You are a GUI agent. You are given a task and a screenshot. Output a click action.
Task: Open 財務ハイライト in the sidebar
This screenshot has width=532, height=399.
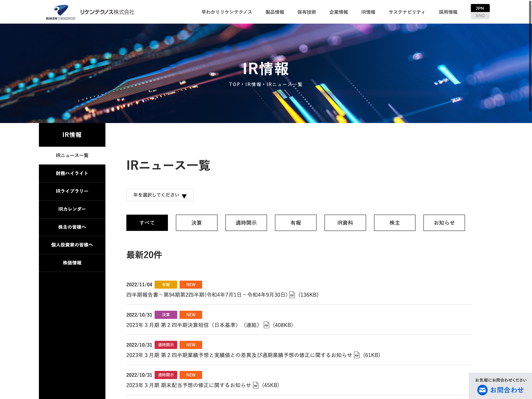click(x=72, y=173)
